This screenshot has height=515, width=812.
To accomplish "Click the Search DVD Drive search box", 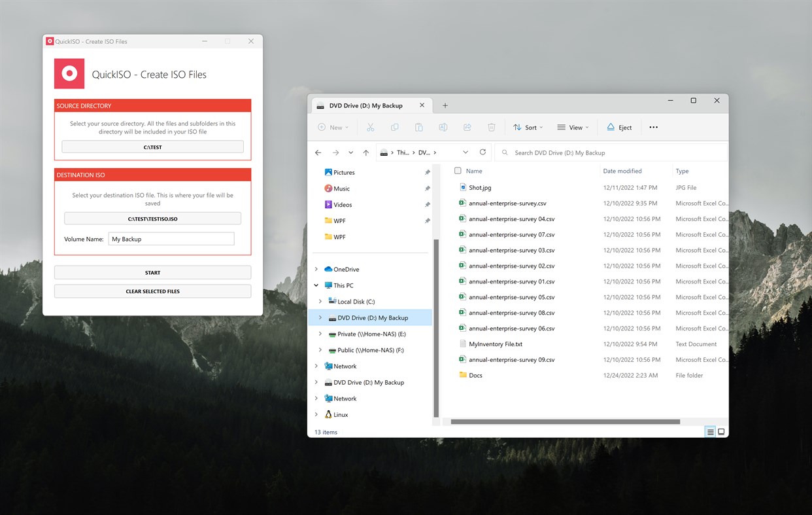I will click(611, 152).
